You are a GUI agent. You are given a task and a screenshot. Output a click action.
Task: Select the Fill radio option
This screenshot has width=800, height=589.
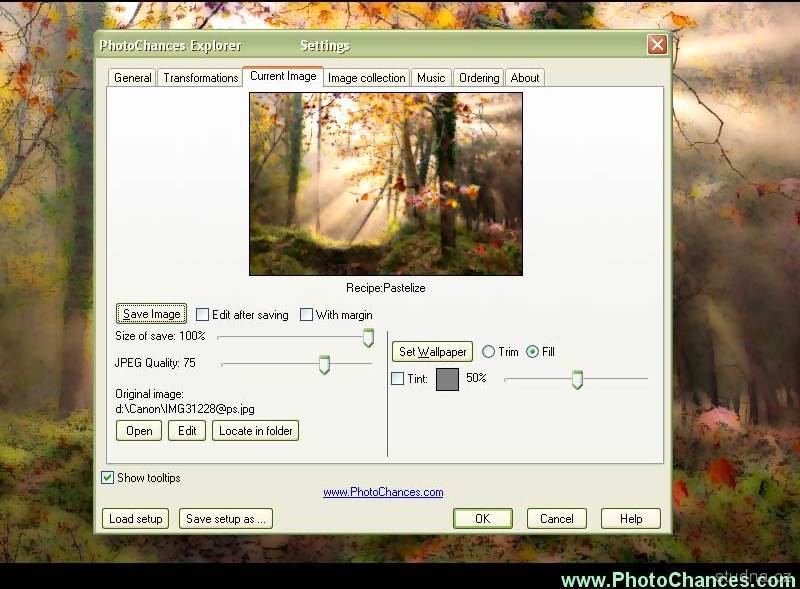[x=532, y=352]
